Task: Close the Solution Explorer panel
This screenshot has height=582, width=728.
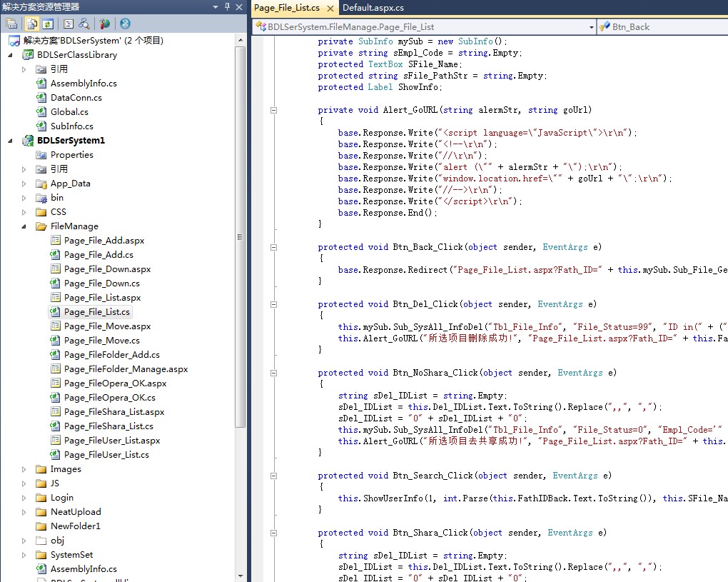Action: (239, 7)
